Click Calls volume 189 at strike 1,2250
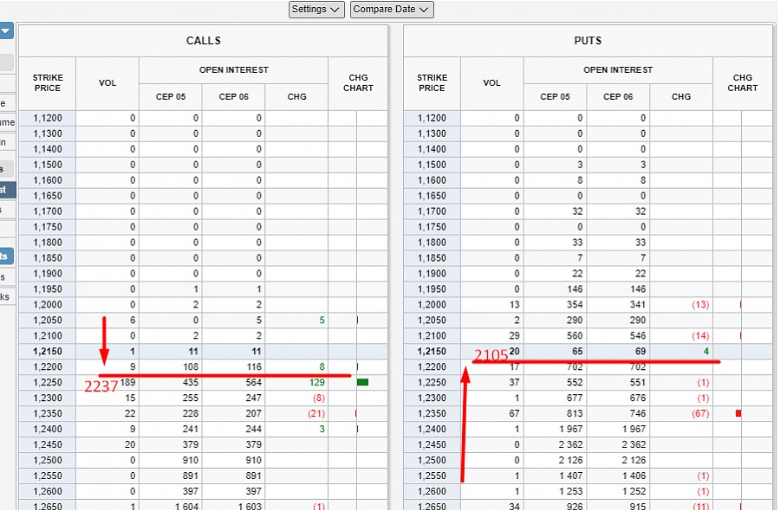The image size is (778, 510). click(126, 383)
